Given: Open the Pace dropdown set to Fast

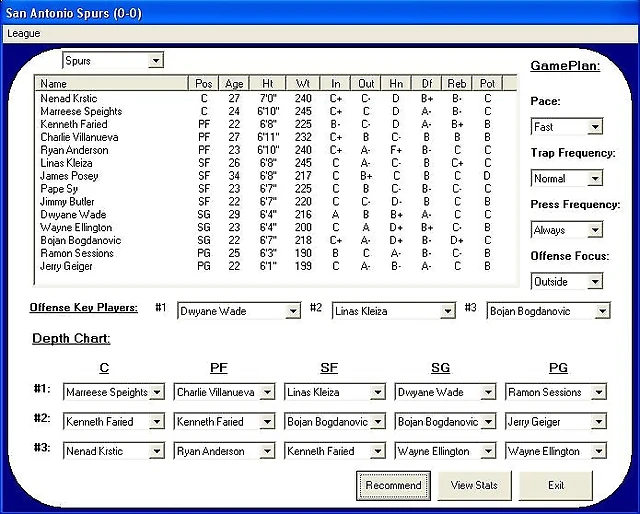Looking at the screenshot, I should tap(567, 127).
